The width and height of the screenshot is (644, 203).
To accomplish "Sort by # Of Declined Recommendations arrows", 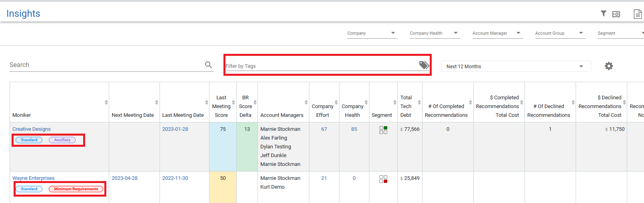I will coord(573,102).
